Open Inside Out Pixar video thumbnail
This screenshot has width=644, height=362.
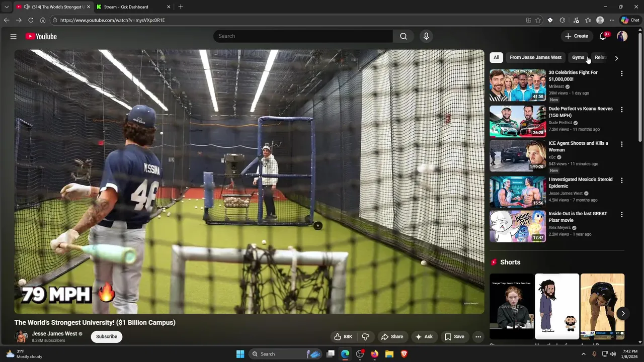click(518, 226)
